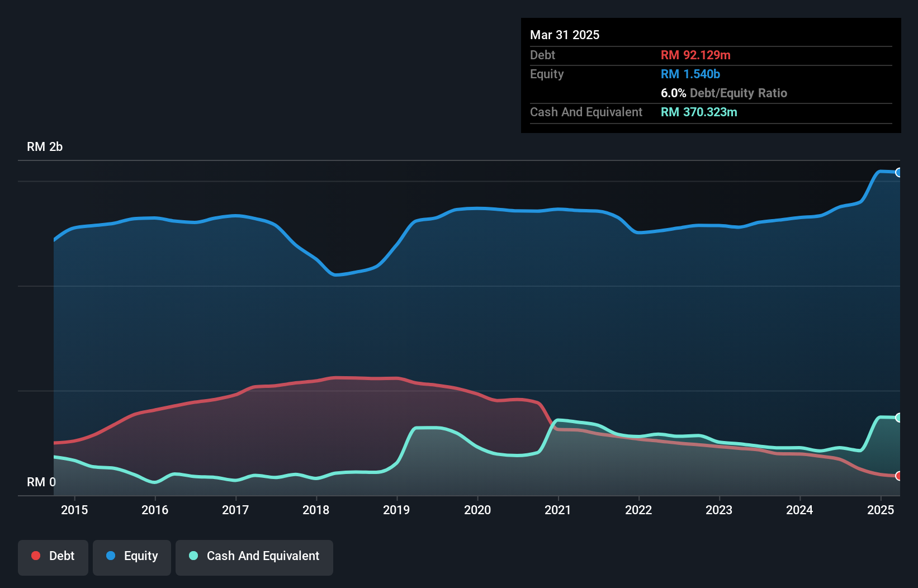Click the RM 92.129m debt value

[695, 55]
